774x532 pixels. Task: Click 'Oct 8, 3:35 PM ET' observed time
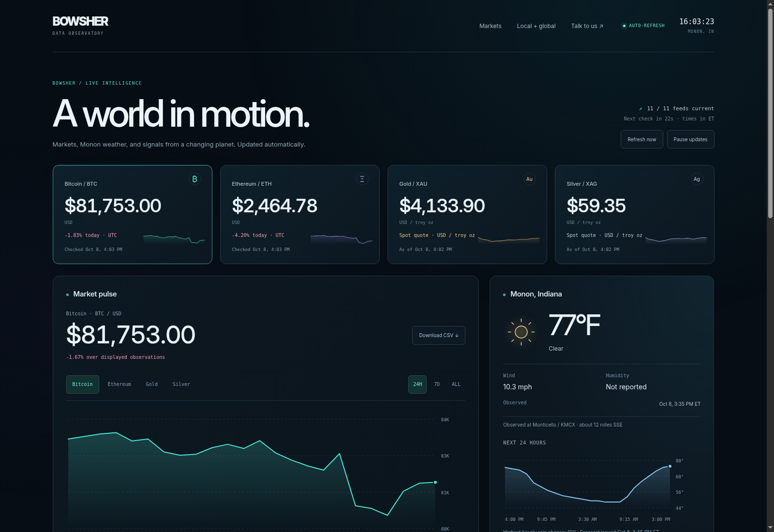pyautogui.click(x=680, y=404)
